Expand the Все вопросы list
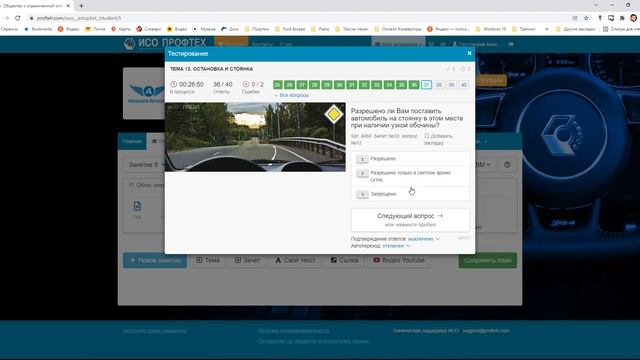Image resolution: width=640 pixels, height=360 pixels. [291, 95]
